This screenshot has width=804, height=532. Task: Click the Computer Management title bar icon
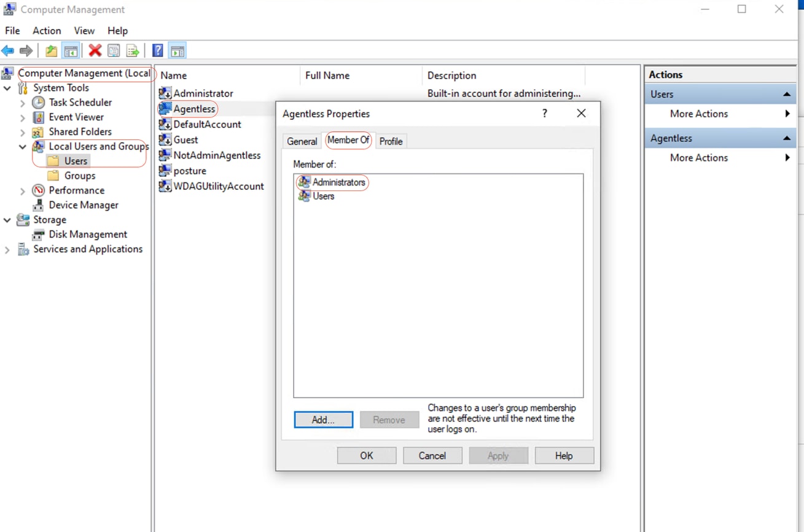(10, 9)
